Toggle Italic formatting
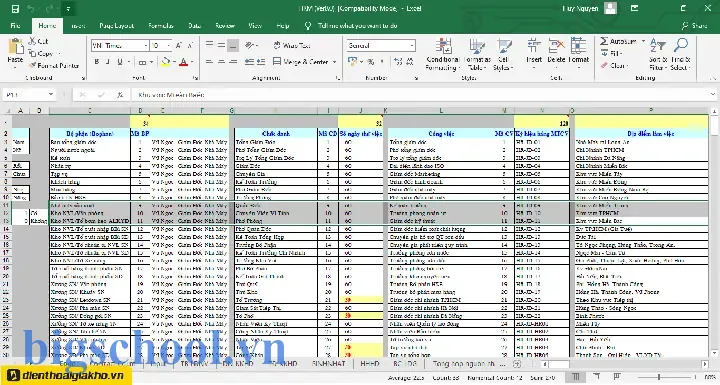 pyautogui.click(x=108, y=62)
